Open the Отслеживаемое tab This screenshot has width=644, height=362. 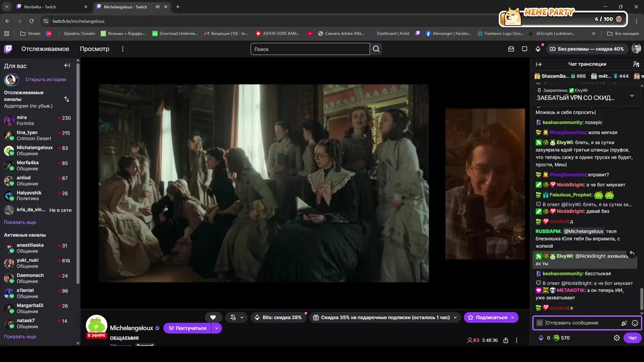click(45, 49)
